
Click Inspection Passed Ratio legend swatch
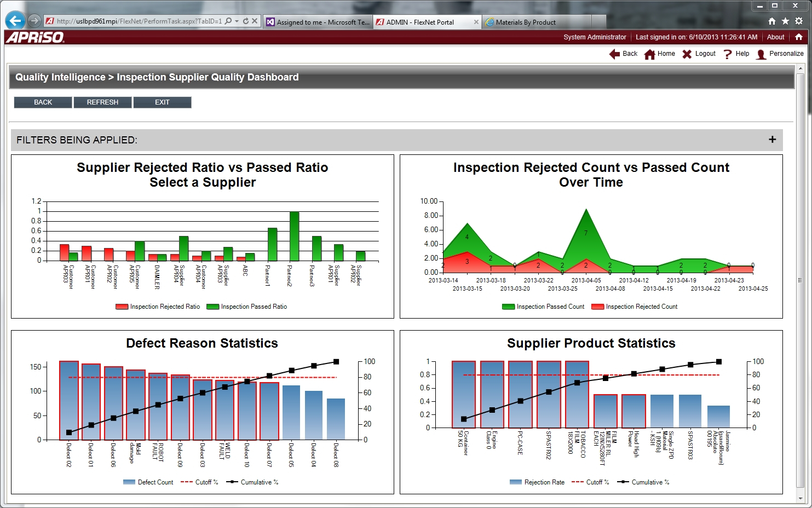(x=212, y=307)
